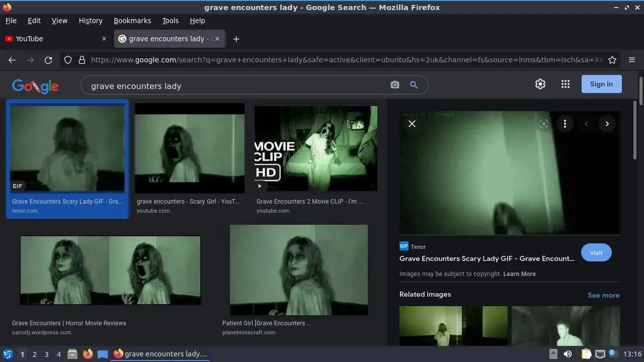Click the Google logo
The width and height of the screenshot is (644, 362).
[x=35, y=86]
